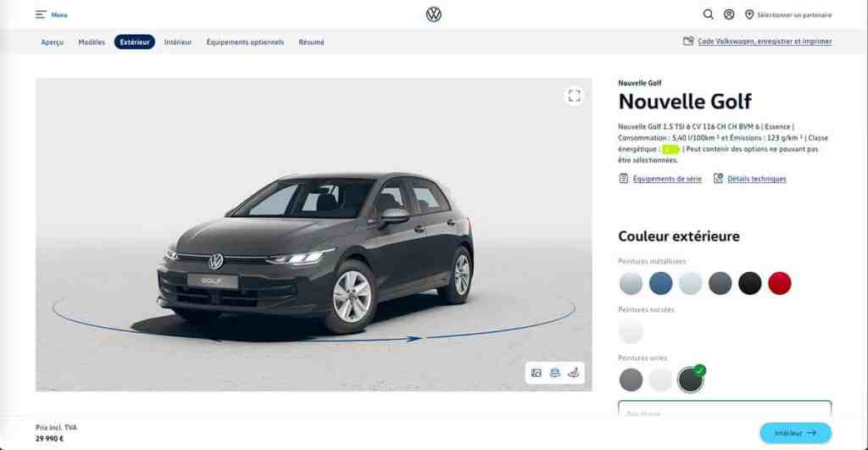Viewport: 868px width, 450px height.
Task: Open the user account icon
Action: tap(729, 14)
